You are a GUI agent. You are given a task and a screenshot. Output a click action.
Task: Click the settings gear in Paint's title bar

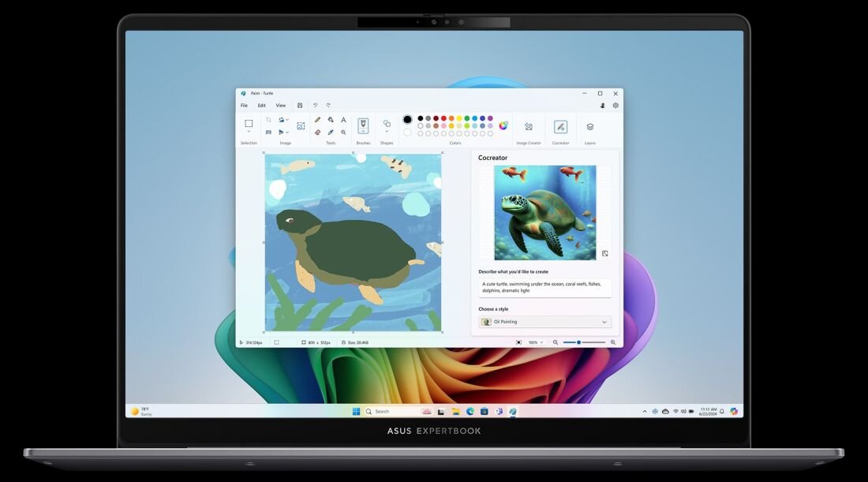coord(615,106)
